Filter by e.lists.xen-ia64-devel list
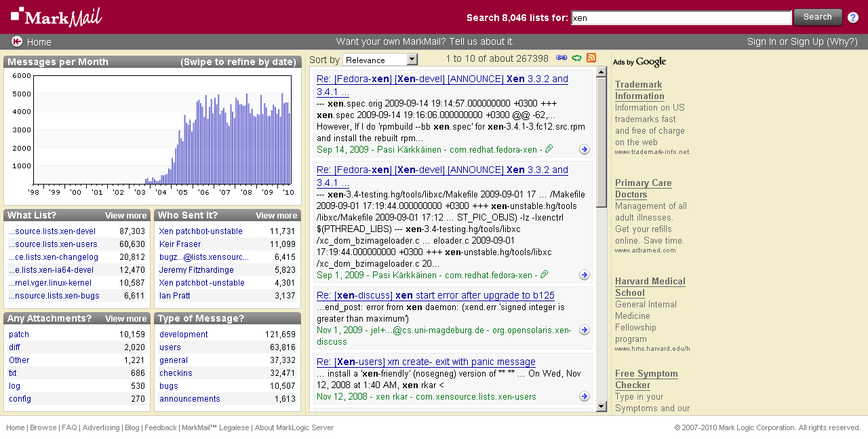The image size is (868, 439). [x=52, y=270]
